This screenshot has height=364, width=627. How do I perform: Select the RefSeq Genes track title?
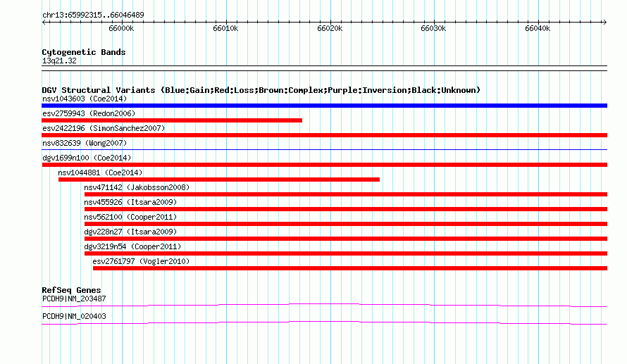click(72, 290)
